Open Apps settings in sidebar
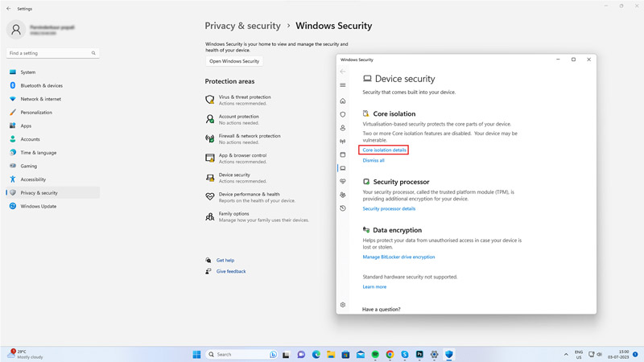 pyautogui.click(x=52, y=125)
